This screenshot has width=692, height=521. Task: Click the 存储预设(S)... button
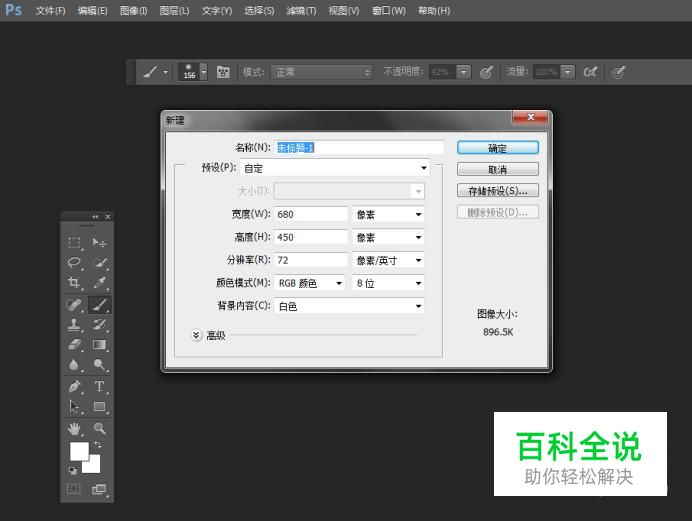497,190
